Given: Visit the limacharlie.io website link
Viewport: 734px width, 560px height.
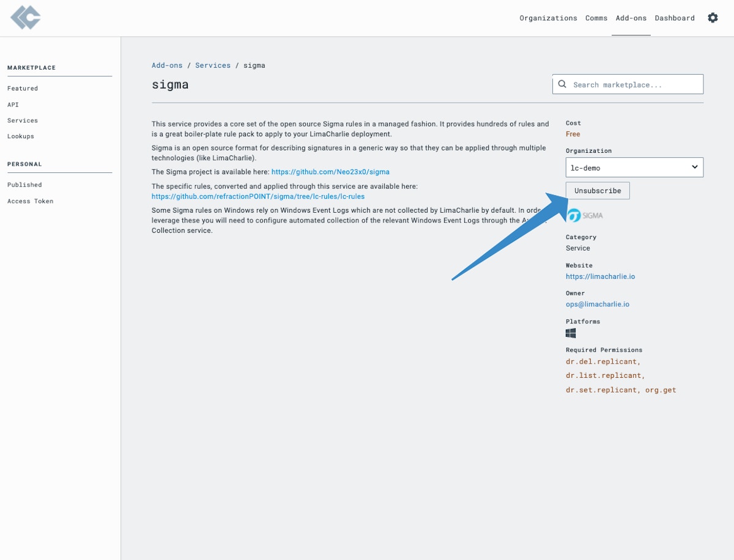Looking at the screenshot, I should 600,276.
